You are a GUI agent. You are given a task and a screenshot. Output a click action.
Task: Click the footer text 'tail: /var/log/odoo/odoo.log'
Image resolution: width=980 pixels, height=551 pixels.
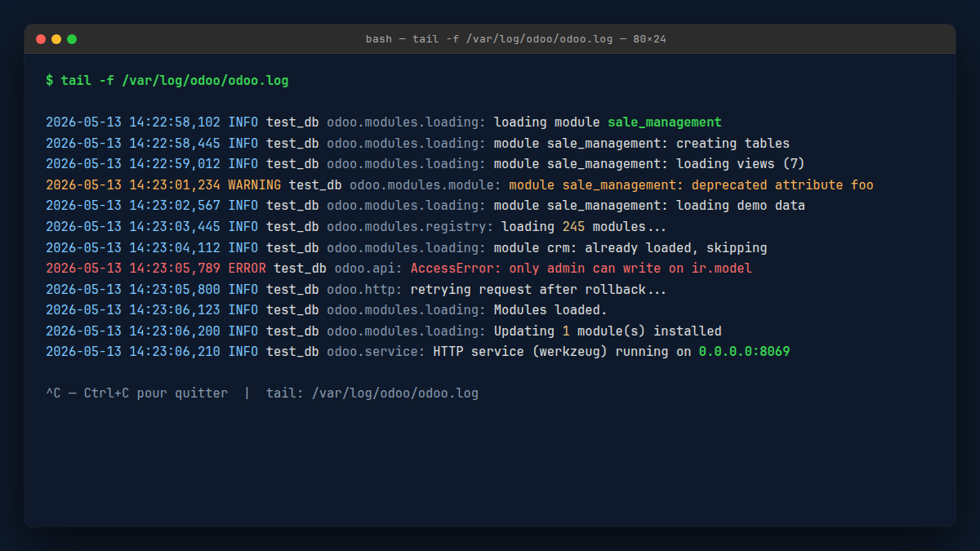point(372,393)
